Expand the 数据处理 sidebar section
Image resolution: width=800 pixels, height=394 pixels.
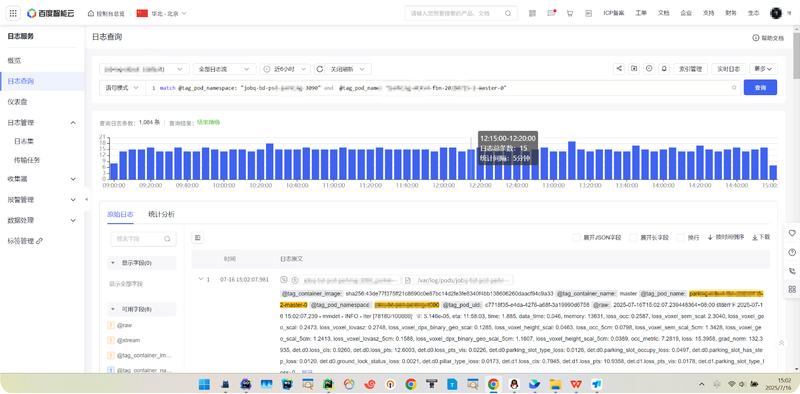(x=73, y=220)
